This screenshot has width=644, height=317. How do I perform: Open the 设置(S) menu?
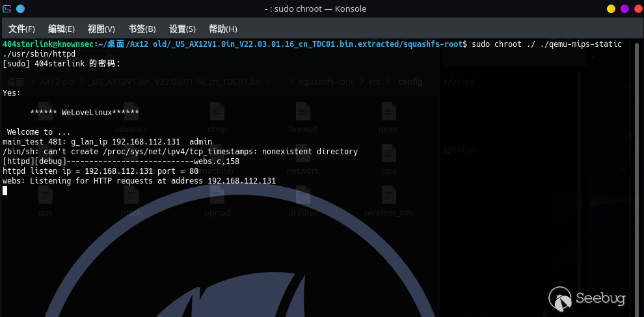pyautogui.click(x=182, y=29)
